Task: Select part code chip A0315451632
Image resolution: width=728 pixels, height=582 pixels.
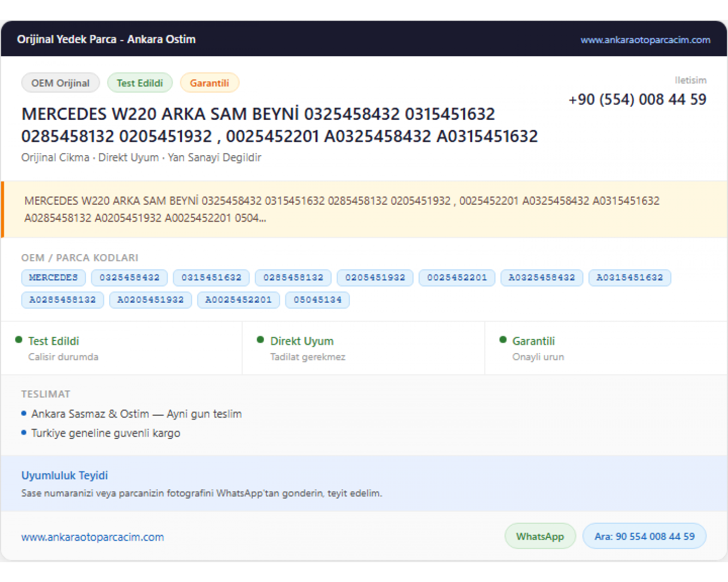Action: 629,277
